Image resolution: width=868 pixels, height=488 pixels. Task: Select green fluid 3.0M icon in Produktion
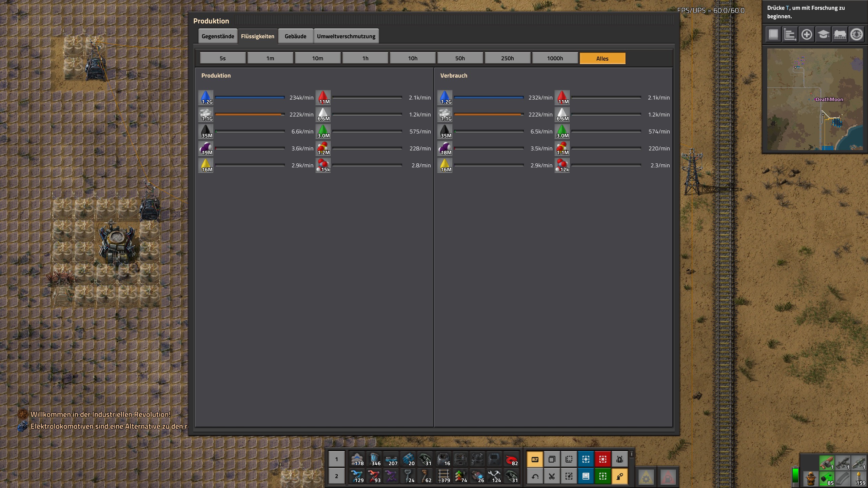point(323,131)
